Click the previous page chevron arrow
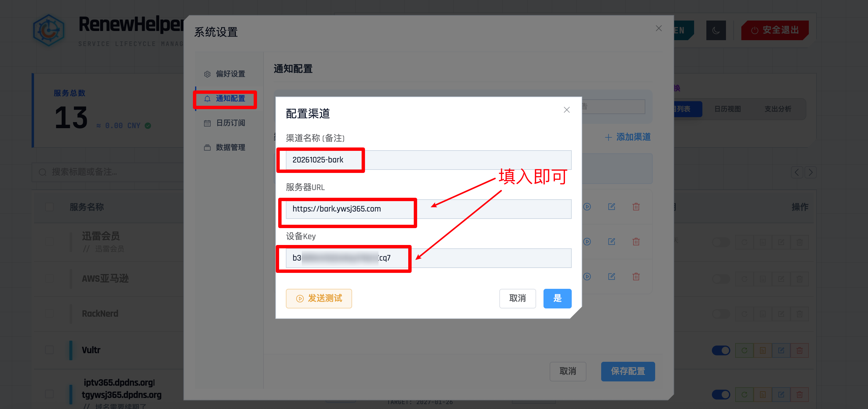 (797, 173)
